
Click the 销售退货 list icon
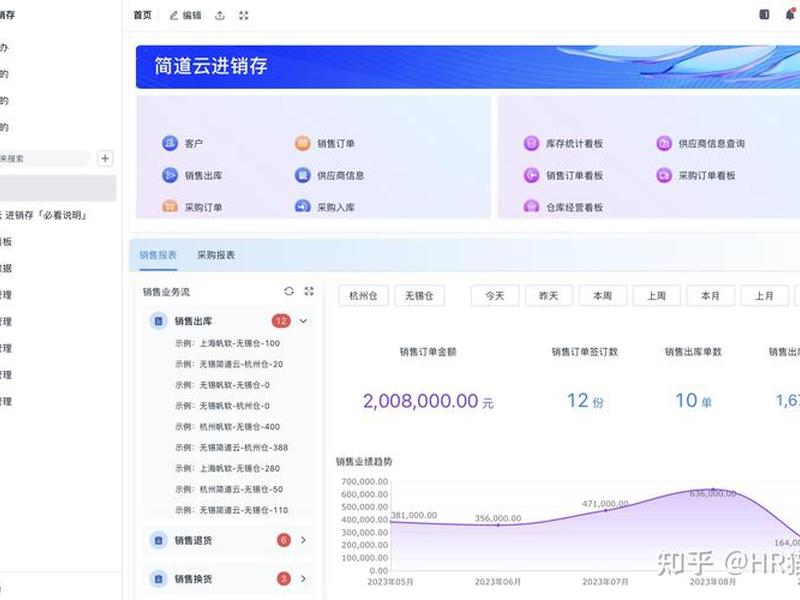158,540
